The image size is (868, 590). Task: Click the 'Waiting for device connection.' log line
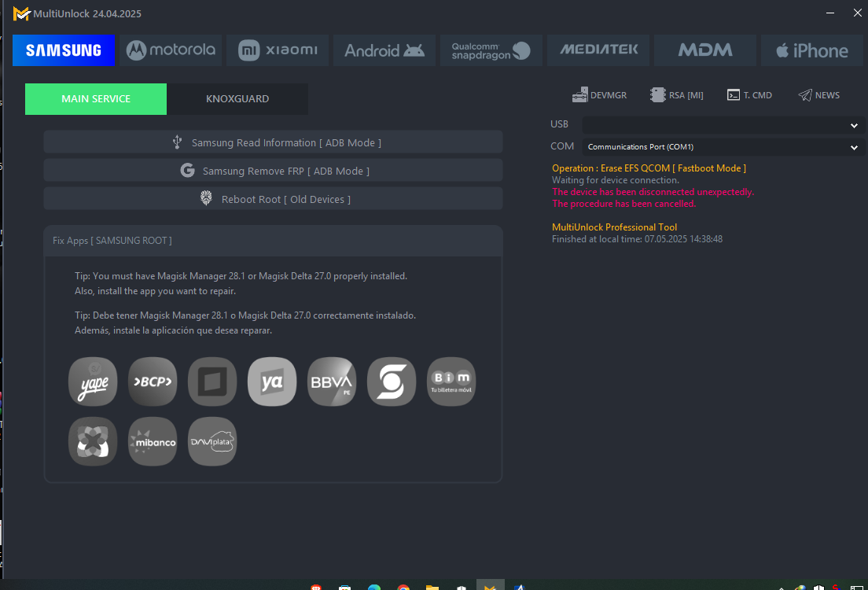pos(615,180)
